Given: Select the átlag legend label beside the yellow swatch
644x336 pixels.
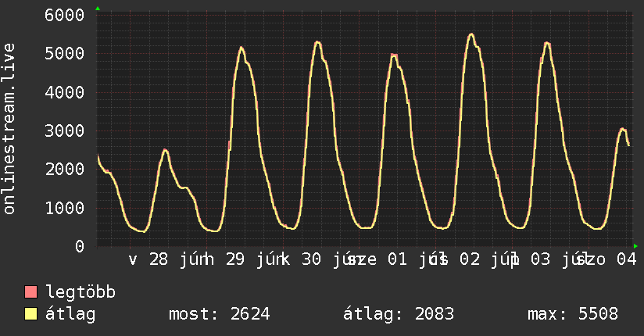Looking at the screenshot, I should click(70, 314).
